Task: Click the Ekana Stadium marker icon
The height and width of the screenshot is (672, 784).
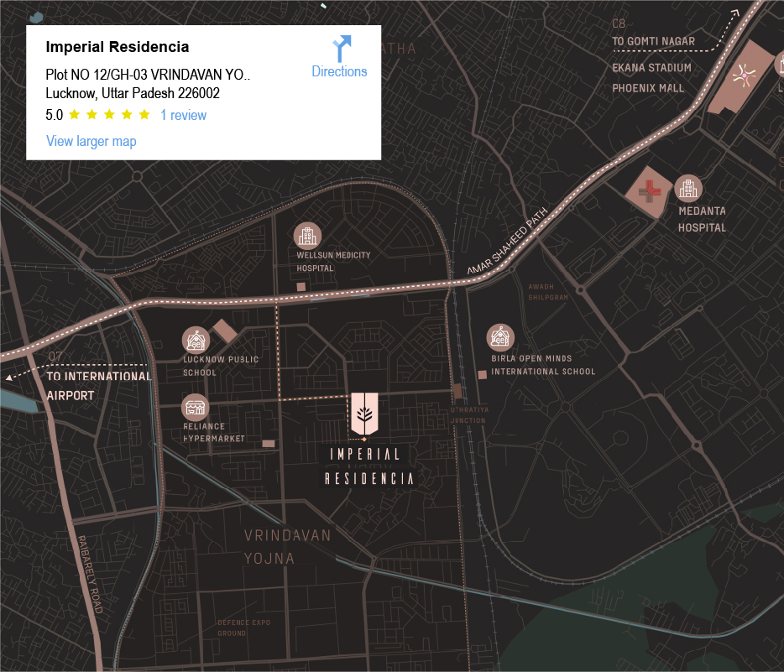Action: 742,76
